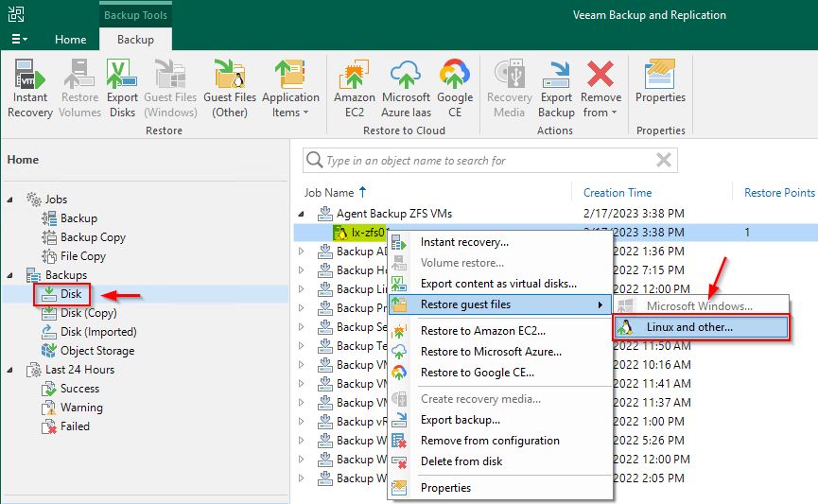The height and width of the screenshot is (504, 818).
Task: Click the Export Backup ribbon icon
Action: 556,89
